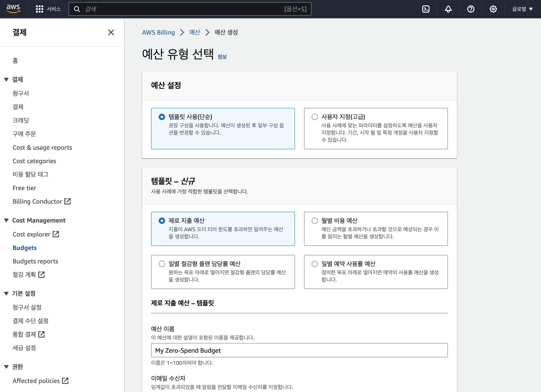Open 청구서 in the sidebar
Viewport: 541px width, 392px height.
coord(21,93)
